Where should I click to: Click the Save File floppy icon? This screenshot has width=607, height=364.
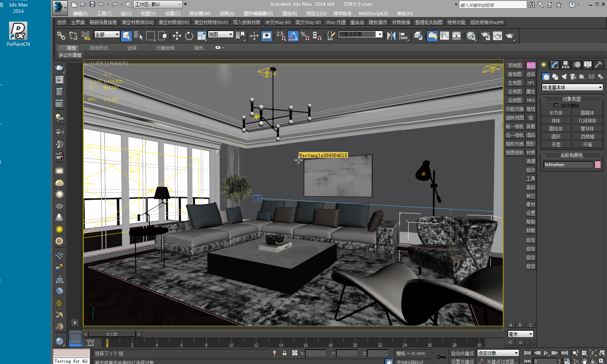point(92,5)
